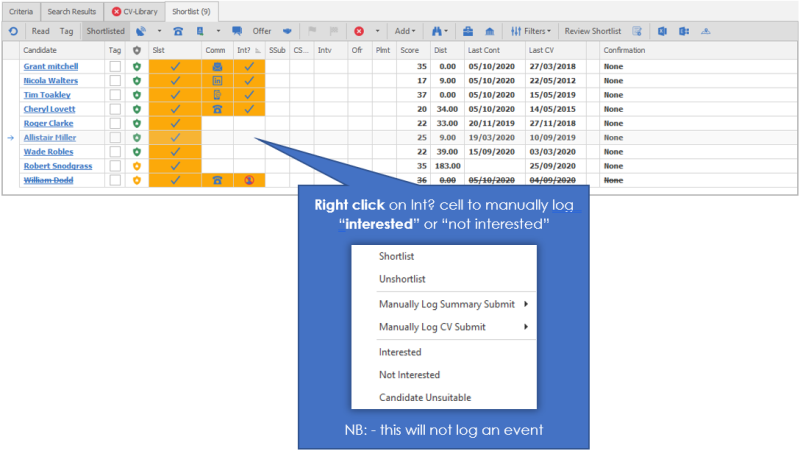The height and width of the screenshot is (451, 800).
Task: Open the Add dropdown in the toolbar
Action: coord(406,31)
